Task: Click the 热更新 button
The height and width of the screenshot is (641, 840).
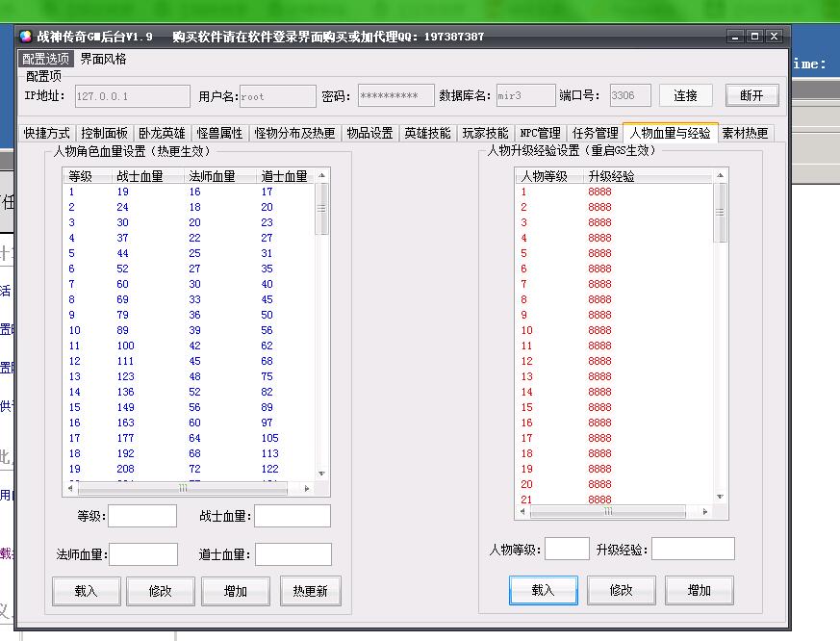Action: click(x=310, y=591)
